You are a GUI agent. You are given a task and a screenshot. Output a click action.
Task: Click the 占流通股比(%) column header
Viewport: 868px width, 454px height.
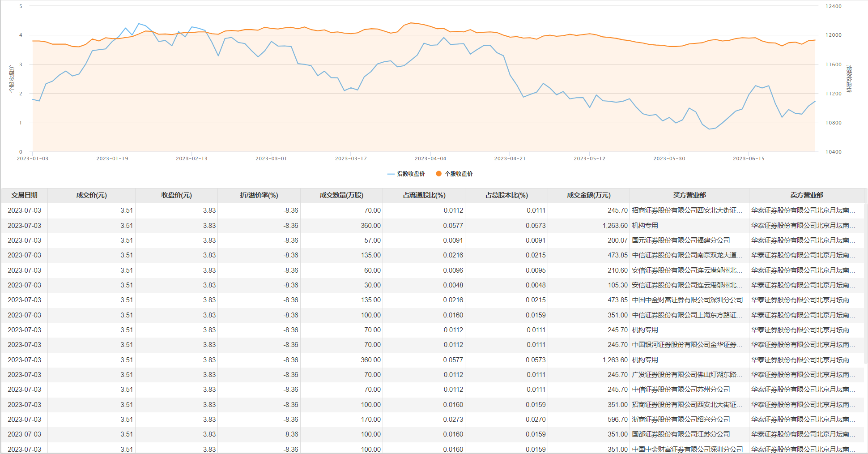coord(424,195)
